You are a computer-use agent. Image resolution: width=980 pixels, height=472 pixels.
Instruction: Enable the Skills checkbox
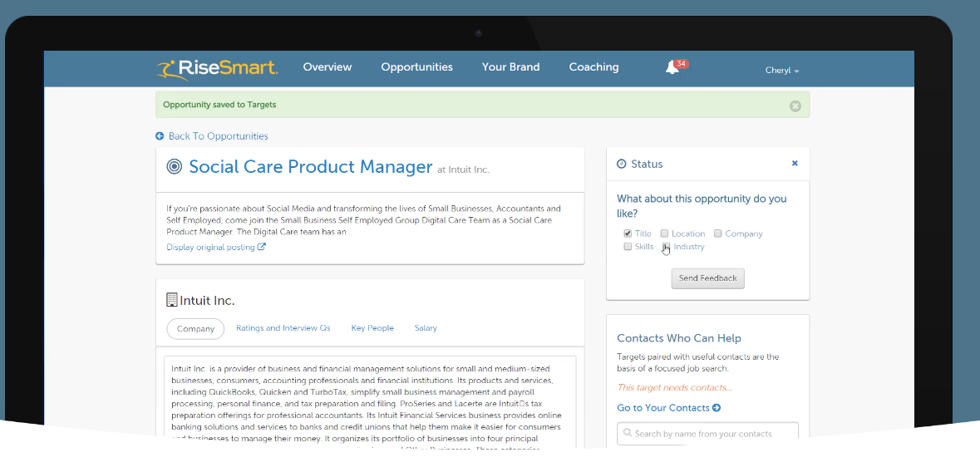coord(628,247)
